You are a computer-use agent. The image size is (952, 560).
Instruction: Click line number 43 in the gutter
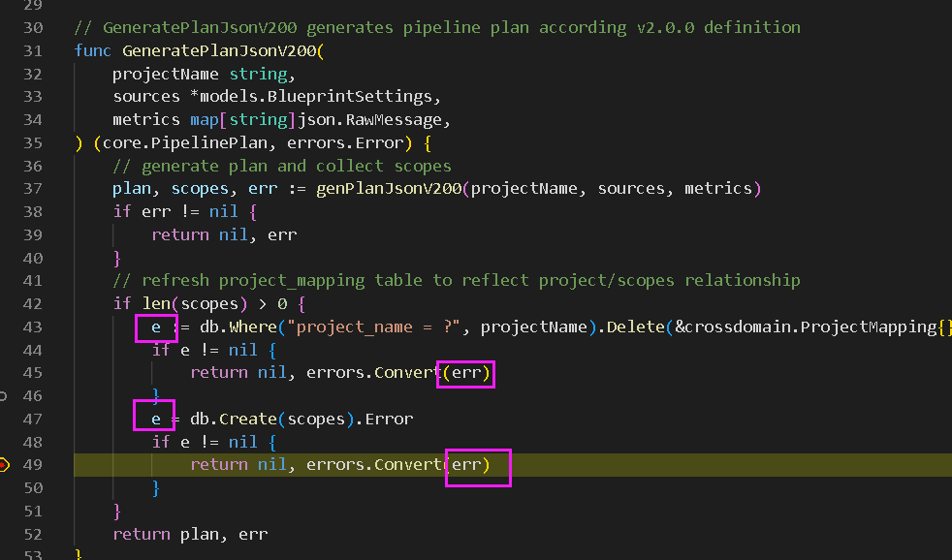(x=33, y=327)
